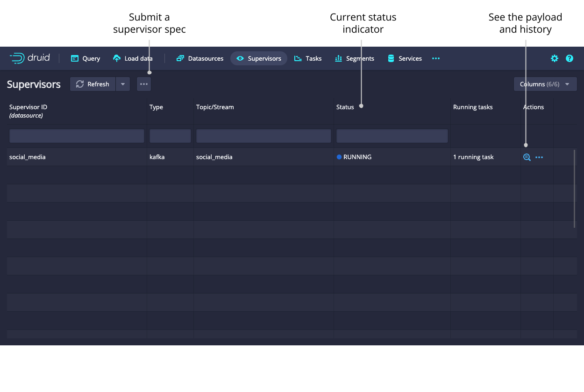Open row actions ellipsis for social_media
The height and width of the screenshot is (392, 584).
click(539, 157)
